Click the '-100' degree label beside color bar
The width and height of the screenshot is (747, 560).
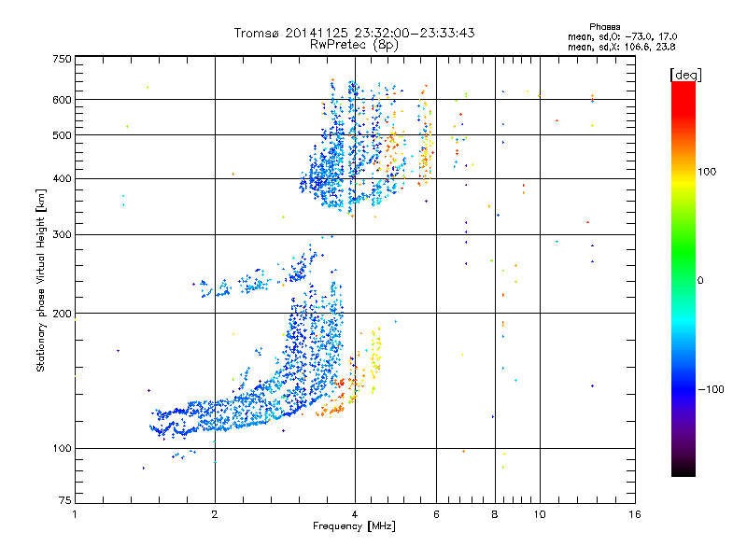(x=711, y=389)
